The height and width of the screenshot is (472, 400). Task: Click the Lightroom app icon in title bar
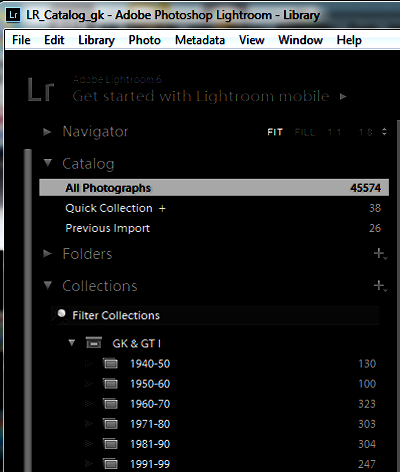13,15
